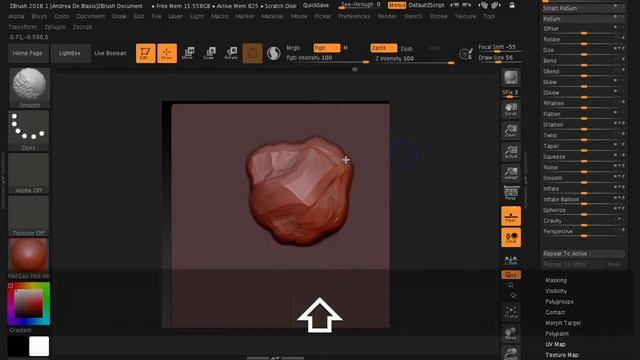This screenshot has width=640, height=360.
Task: Open the Preferences menu
Action: click(x=354, y=16)
